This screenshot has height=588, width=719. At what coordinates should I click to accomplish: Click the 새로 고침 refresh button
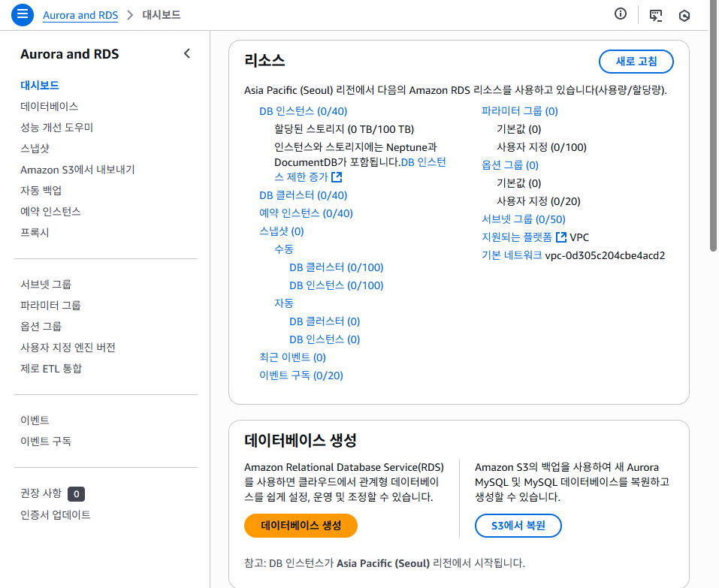(x=636, y=62)
